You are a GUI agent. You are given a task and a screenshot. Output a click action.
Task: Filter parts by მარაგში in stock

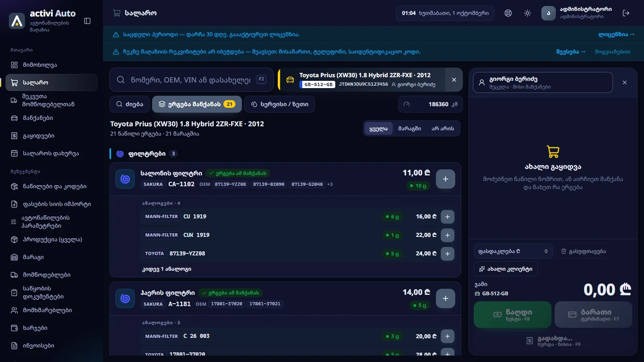click(409, 129)
